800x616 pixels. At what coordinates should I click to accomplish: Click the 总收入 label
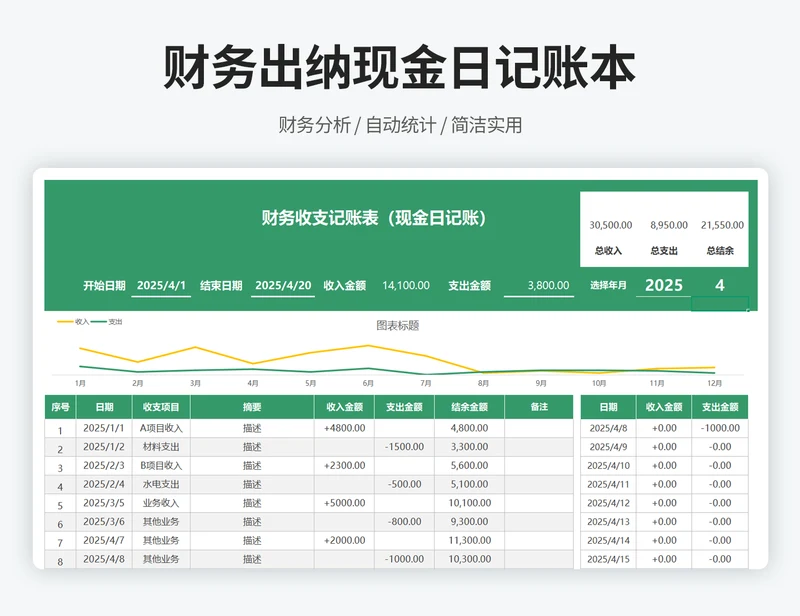[608, 251]
